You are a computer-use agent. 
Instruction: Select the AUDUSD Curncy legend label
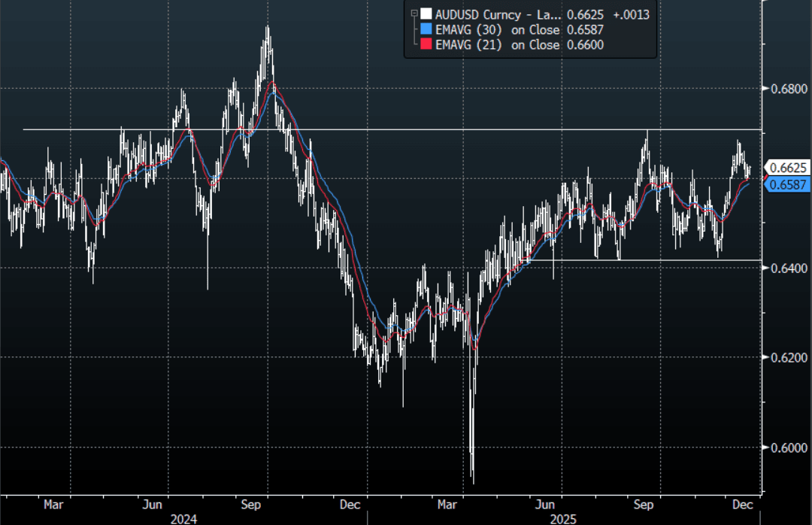(484, 14)
